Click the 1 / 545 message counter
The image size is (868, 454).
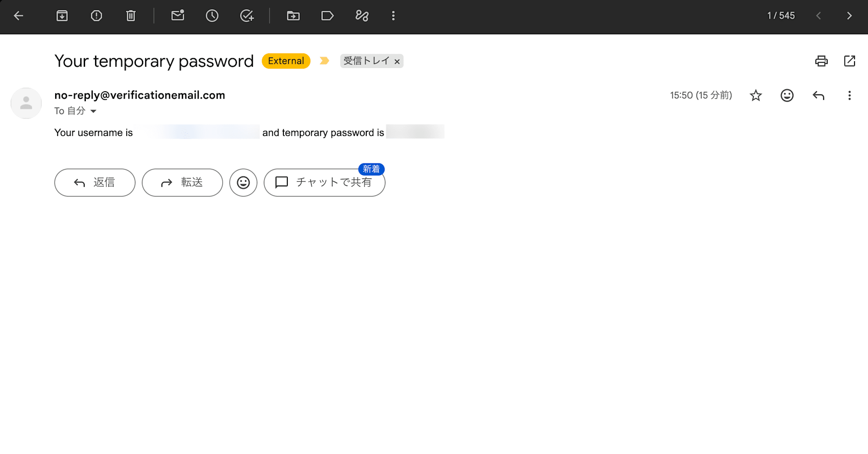tap(781, 16)
